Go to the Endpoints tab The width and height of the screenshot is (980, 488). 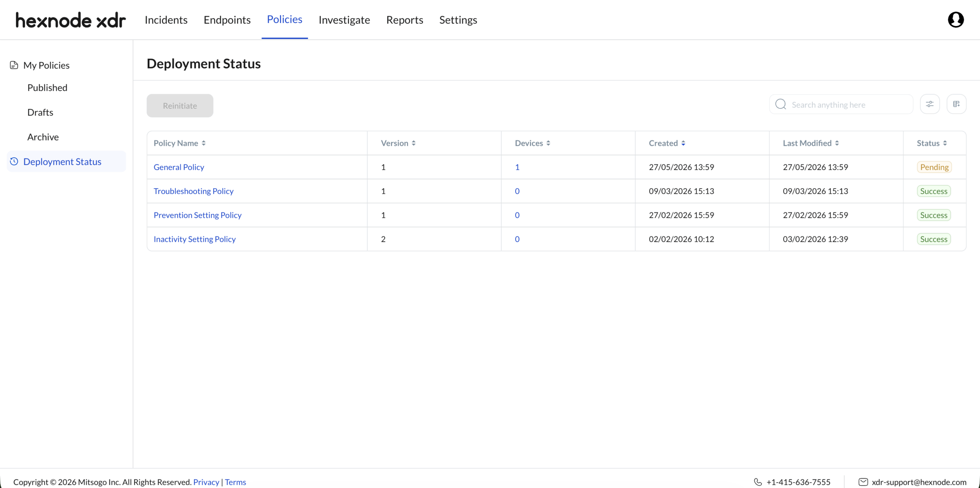tap(227, 20)
